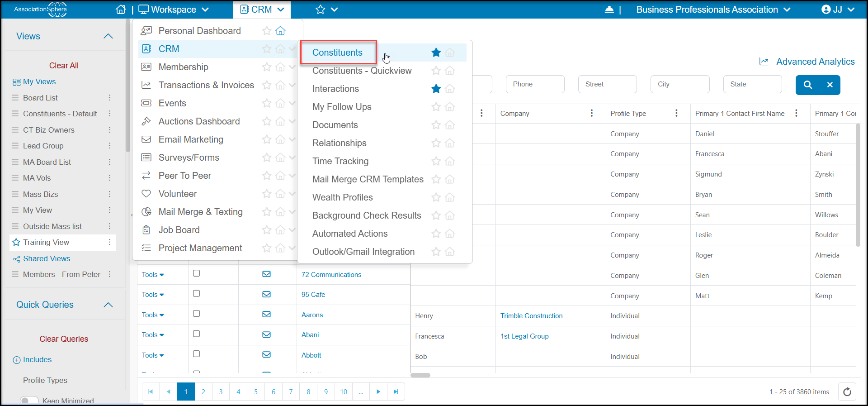
Task: Click the State search field
Action: click(x=752, y=84)
